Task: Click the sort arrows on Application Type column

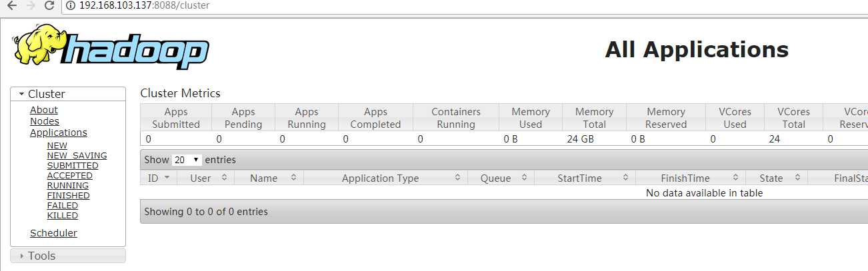Action: 457,178
